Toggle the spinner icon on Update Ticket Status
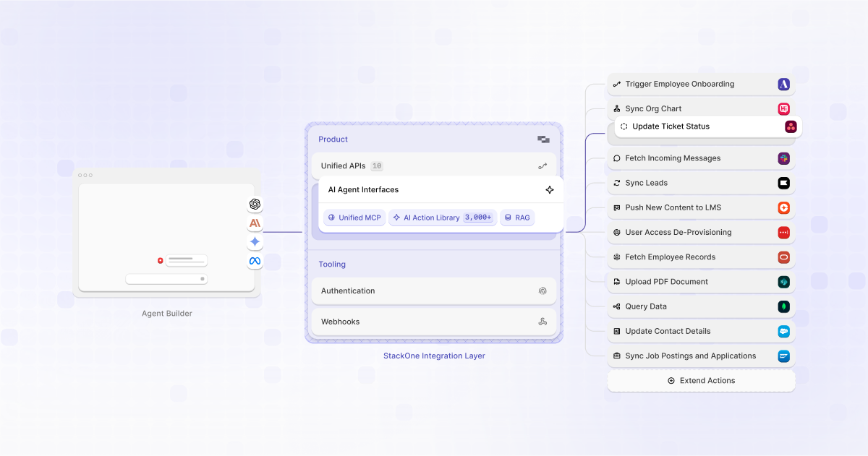Screen dimensions: 868x456 pos(623,126)
